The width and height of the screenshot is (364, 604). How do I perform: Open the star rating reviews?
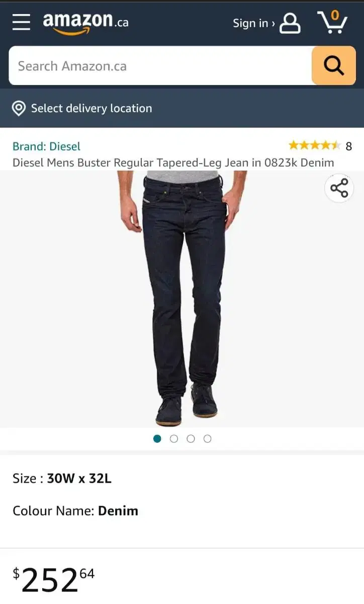pos(314,146)
